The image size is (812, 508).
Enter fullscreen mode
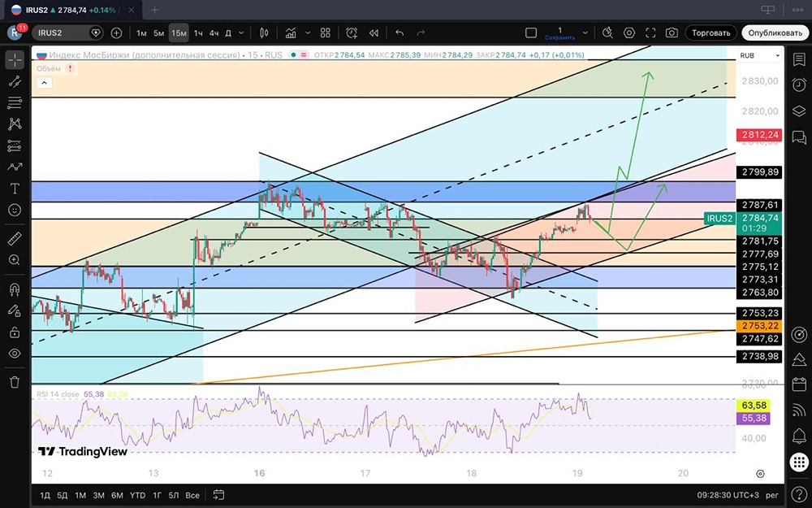pyautogui.click(x=650, y=33)
